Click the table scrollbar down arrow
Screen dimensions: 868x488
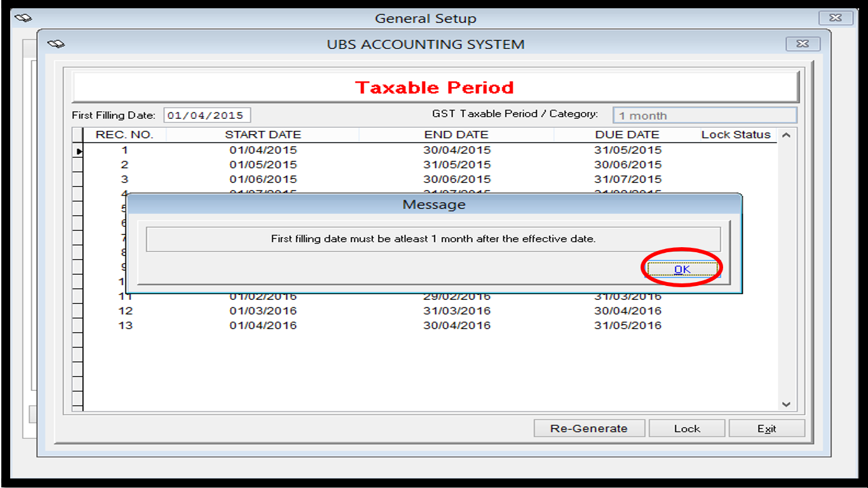pyautogui.click(x=786, y=404)
